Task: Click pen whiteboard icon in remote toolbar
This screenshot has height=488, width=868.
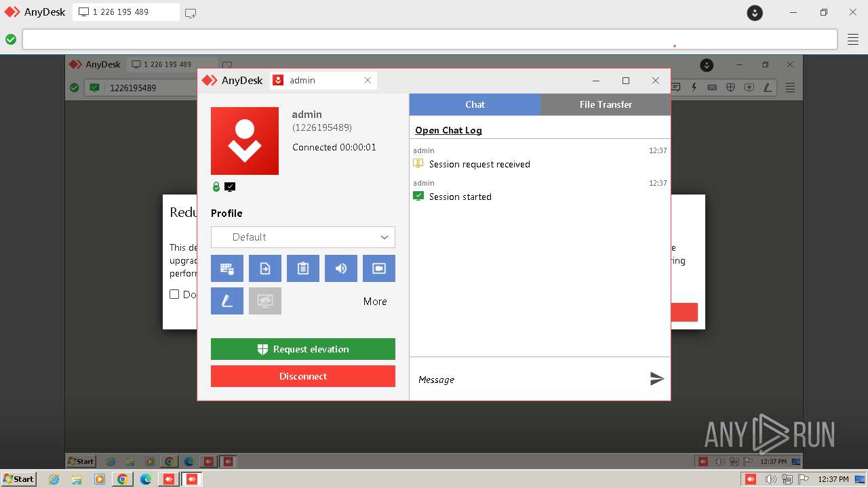Action: pyautogui.click(x=767, y=87)
